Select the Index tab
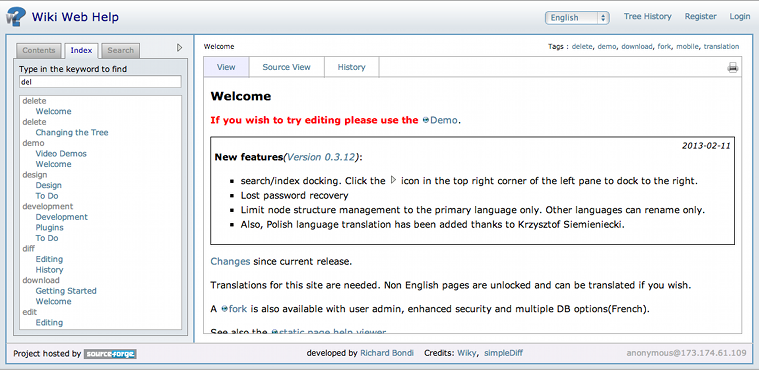Viewport: 759px width, 370px height. 81,50
